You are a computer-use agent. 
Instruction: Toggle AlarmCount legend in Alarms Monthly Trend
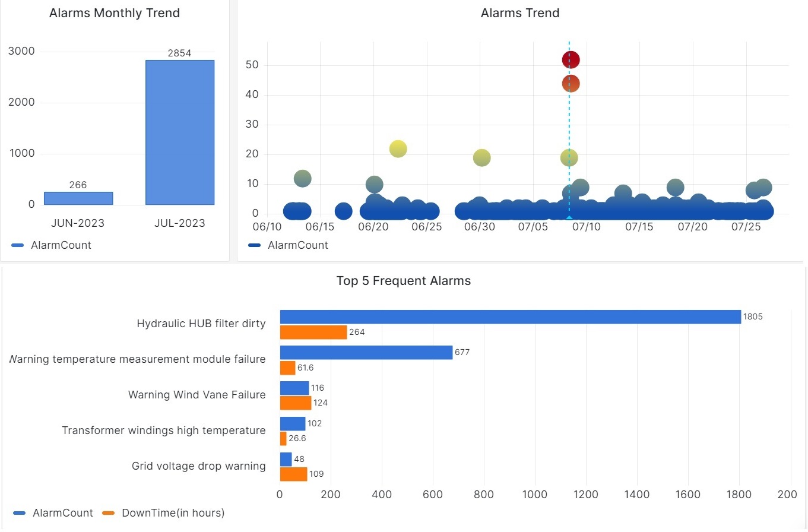(52, 245)
